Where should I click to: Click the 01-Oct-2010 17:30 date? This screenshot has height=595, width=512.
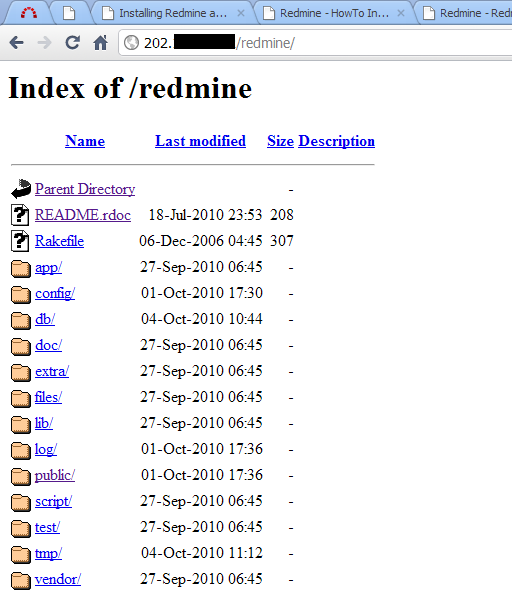[x=202, y=293]
